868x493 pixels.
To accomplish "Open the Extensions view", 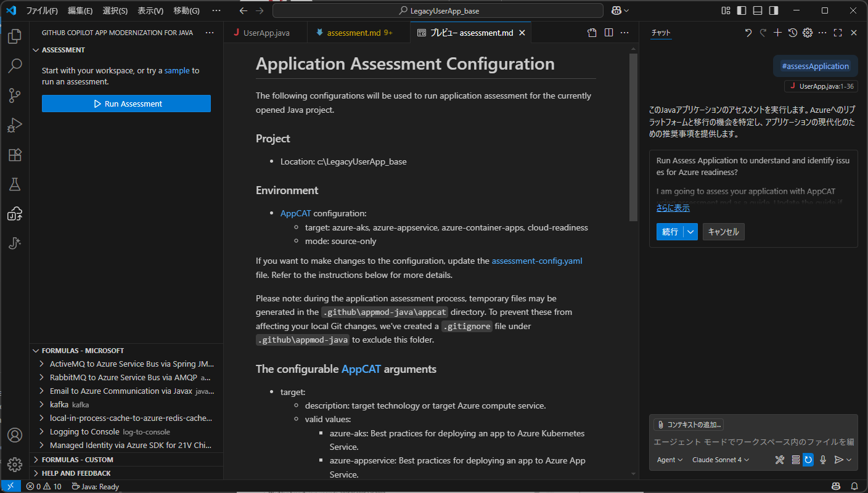I will (15, 155).
